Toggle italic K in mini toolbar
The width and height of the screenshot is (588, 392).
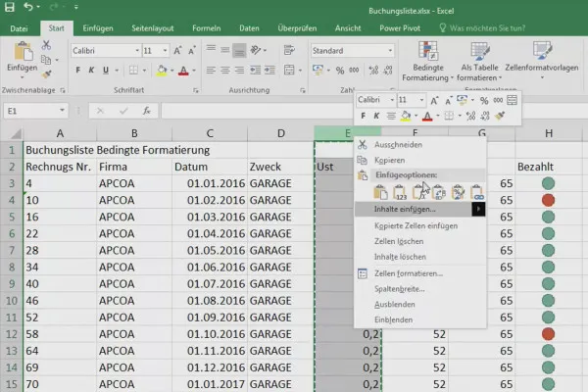click(376, 116)
